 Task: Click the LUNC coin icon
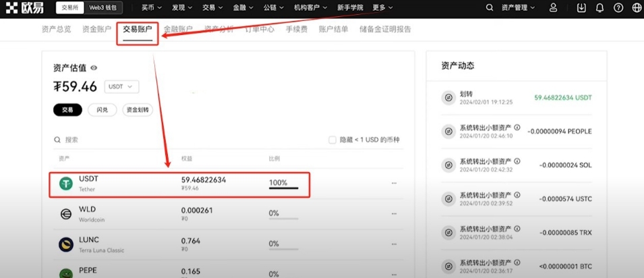[65, 245]
